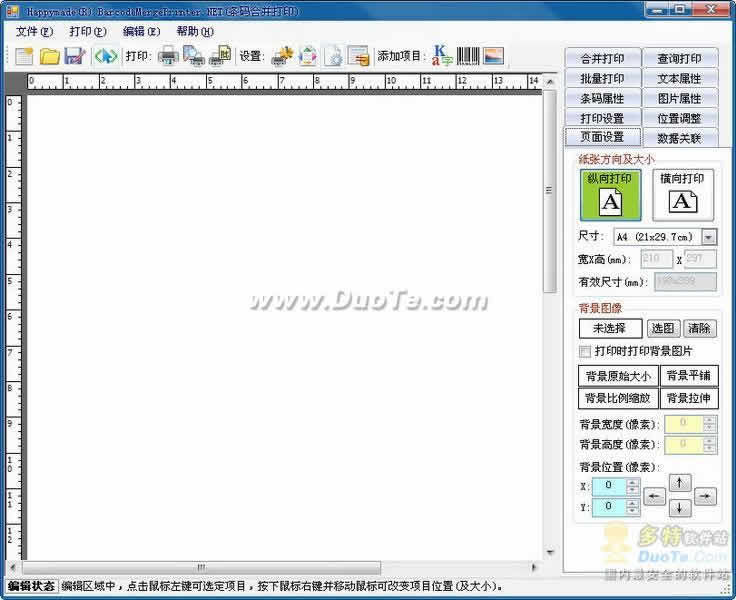Image resolution: width=736 pixels, height=600 pixels.
Task: Switch to 文本属性 tab
Action: coord(680,78)
